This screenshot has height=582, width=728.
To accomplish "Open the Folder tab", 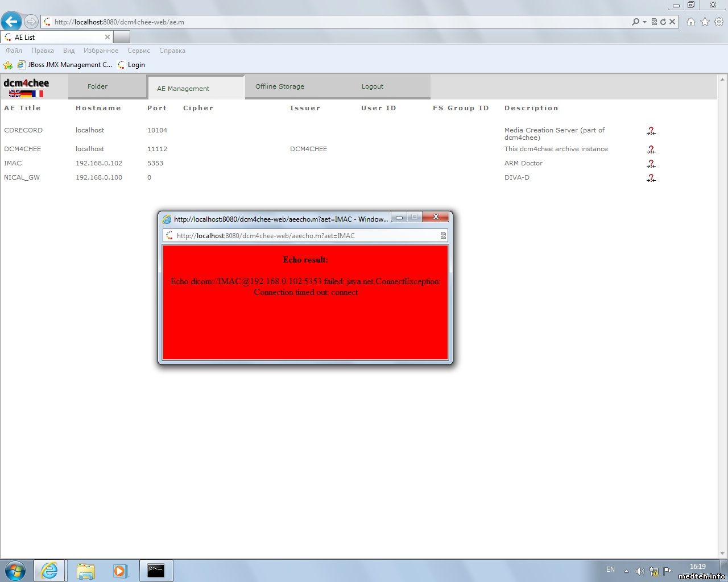I will pyautogui.click(x=97, y=86).
